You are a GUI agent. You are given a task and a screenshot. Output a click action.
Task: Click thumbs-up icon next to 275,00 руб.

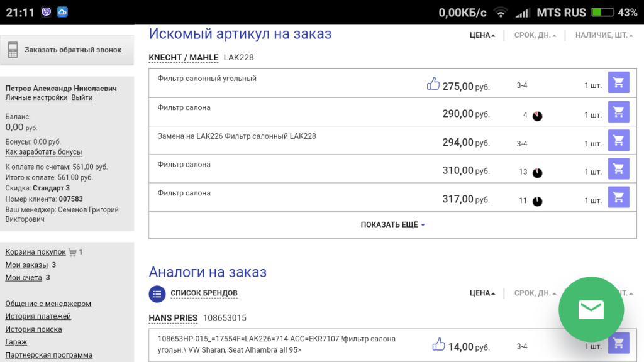433,84
